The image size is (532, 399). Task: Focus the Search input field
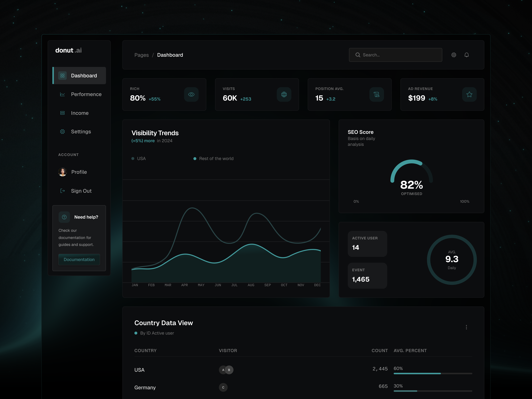point(395,55)
